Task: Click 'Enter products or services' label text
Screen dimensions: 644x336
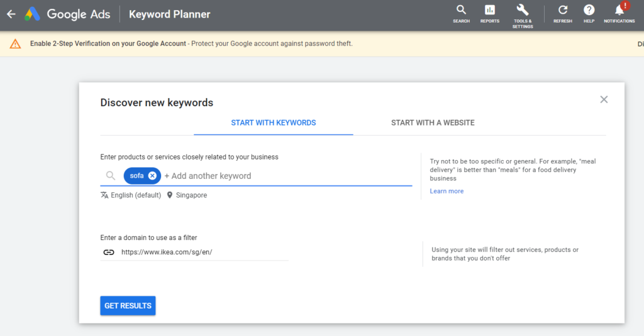Action: tap(189, 157)
